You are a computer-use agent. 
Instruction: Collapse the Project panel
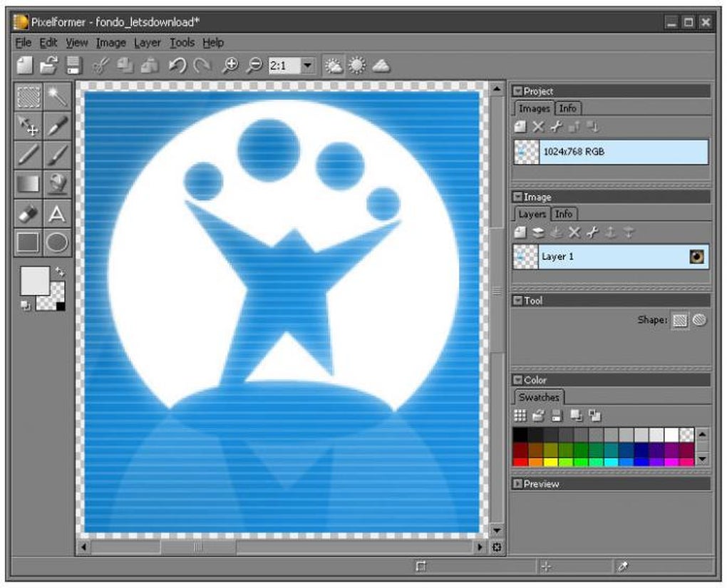pyautogui.click(x=517, y=91)
